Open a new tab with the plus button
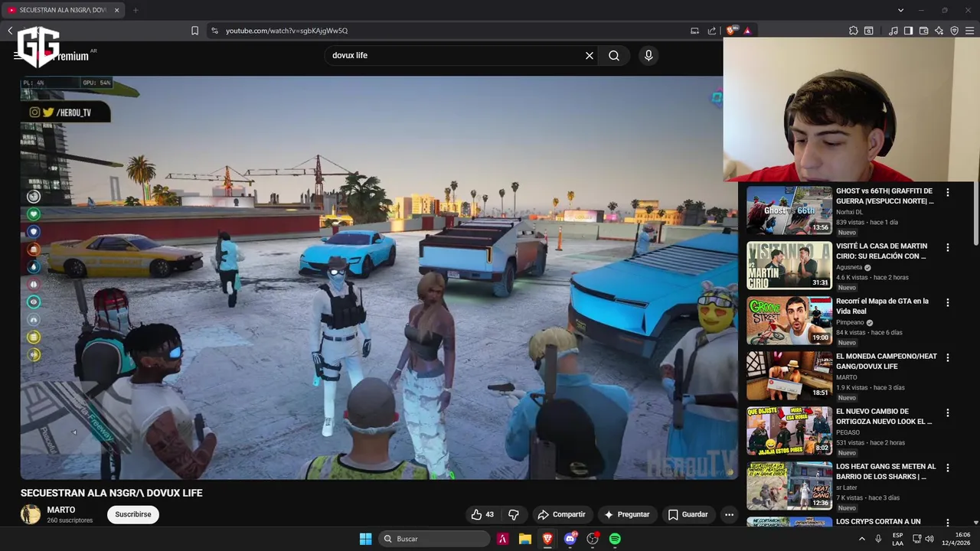Image resolution: width=980 pixels, height=551 pixels. pyautogui.click(x=136, y=10)
